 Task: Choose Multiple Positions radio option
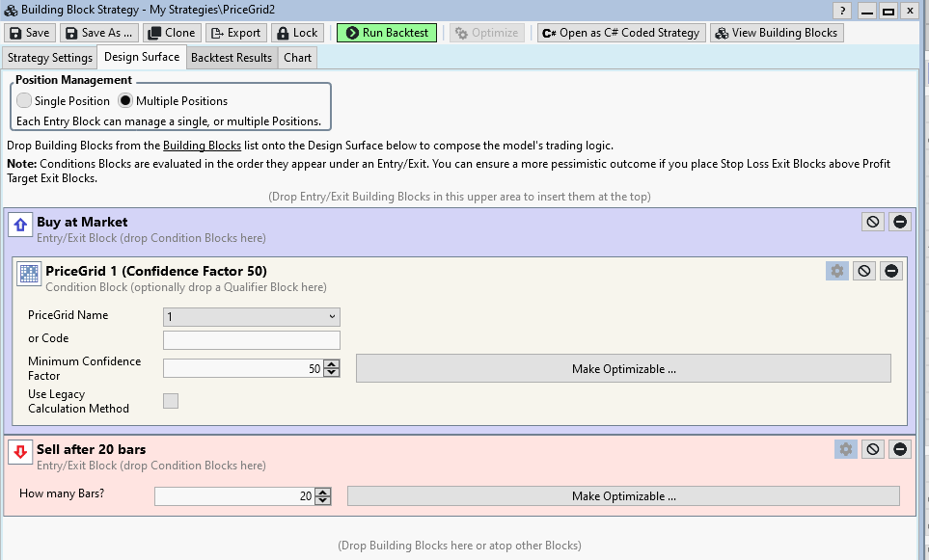pos(125,100)
